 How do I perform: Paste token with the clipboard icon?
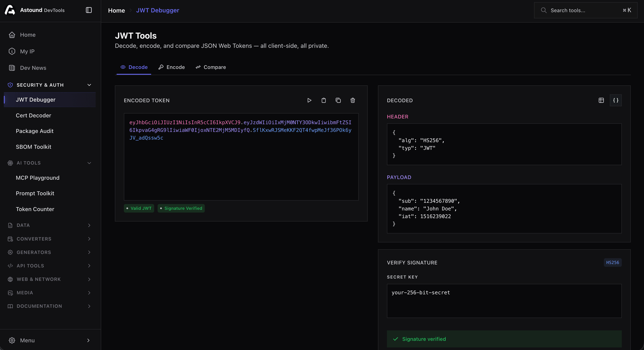[x=324, y=100]
